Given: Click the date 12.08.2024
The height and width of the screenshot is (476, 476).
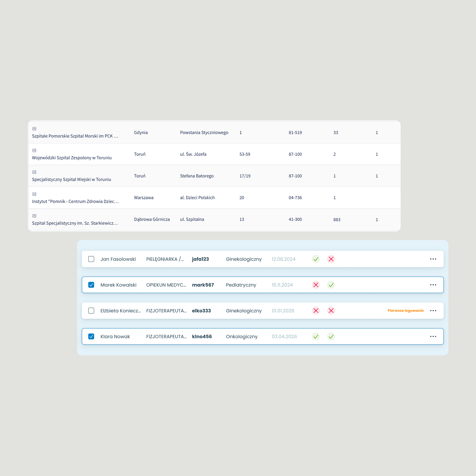Looking at the screenshot, I should (283, 259).
